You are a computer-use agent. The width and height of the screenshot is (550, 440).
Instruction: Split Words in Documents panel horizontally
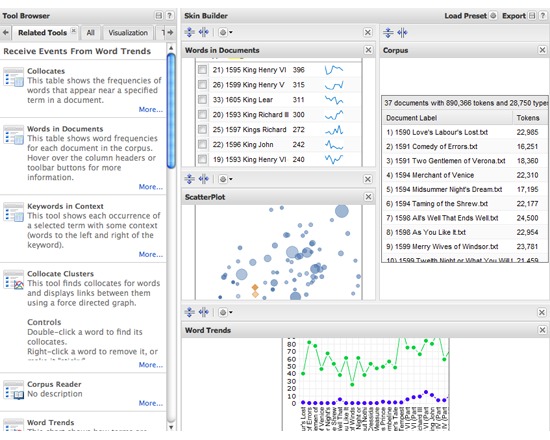tap(203, 32)
